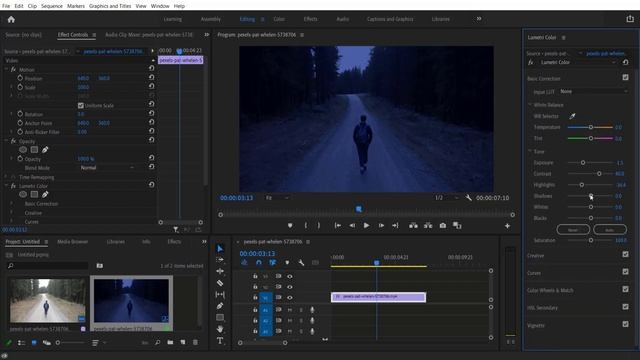This screenshot has height=360, width=640.
Task: Adjust the Temperature slider
Action: coord(590,127)
